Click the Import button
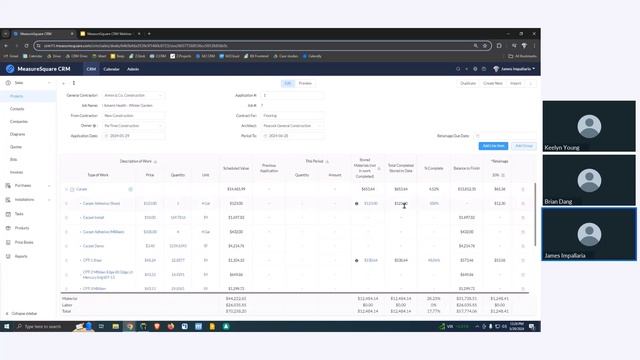Viewport: 640px width, 360px height. tap(516, 83)
